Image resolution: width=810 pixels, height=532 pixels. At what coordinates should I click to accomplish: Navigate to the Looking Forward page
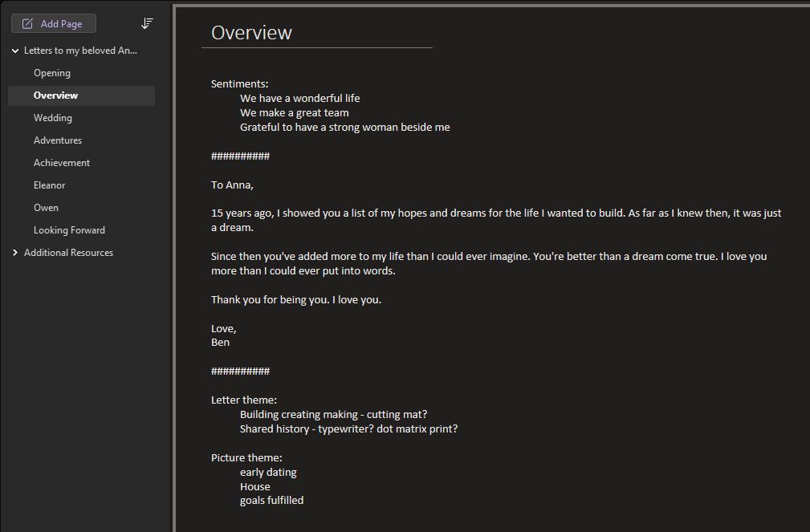click(69, 230)
